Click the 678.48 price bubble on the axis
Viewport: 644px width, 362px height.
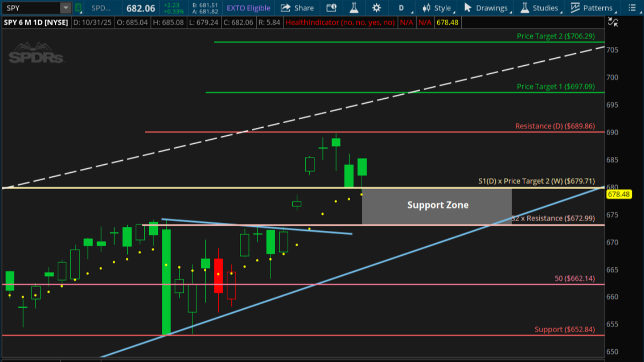tap(619, 194)
